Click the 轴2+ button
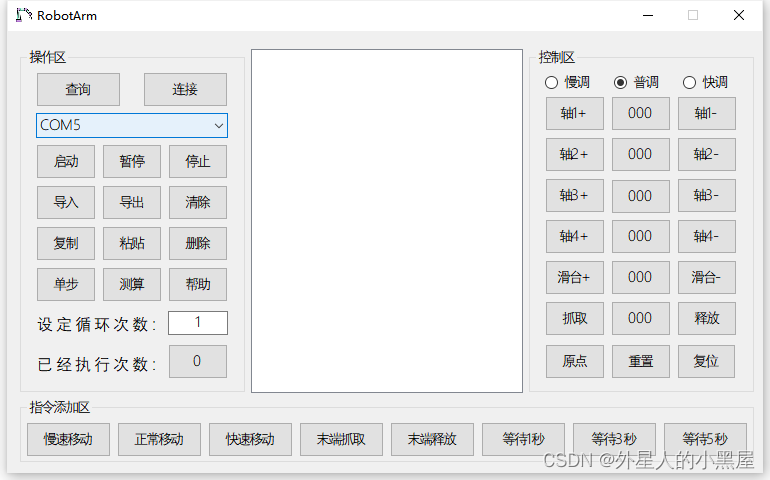 pyautogui.click(x=575, y=154)
